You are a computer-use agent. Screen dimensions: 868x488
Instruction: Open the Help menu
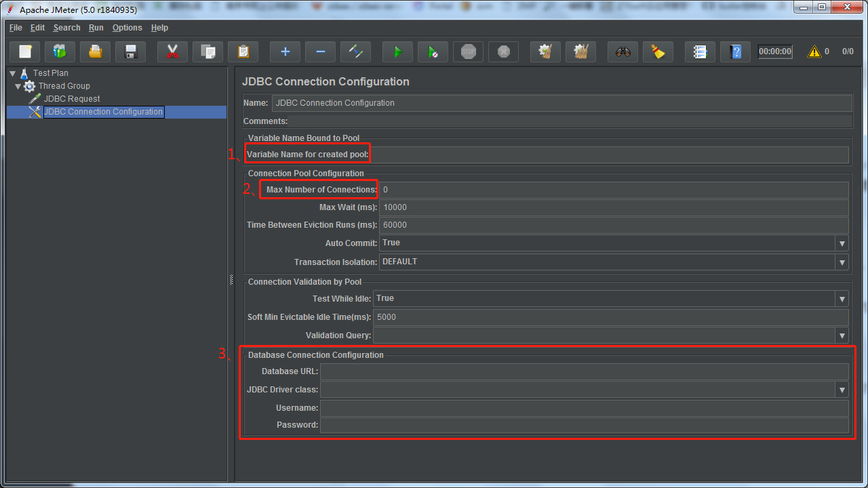159,28
